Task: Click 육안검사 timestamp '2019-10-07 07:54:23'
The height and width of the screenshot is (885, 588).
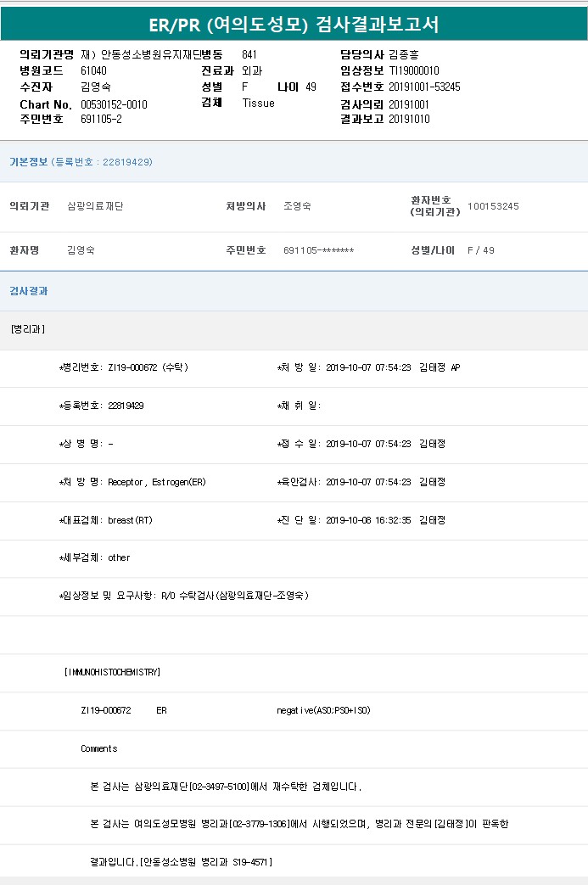Action: coord(368,482)
